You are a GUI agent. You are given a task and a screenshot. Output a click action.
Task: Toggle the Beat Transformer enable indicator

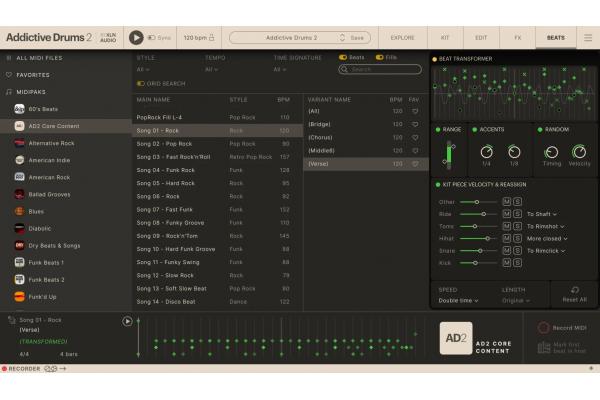pyautogui.click(x=434, y=59)
